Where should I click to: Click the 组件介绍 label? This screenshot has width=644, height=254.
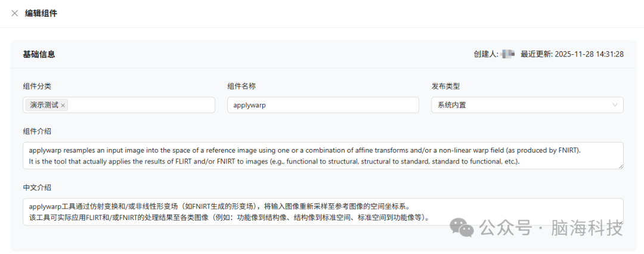[x=37, y=131]
